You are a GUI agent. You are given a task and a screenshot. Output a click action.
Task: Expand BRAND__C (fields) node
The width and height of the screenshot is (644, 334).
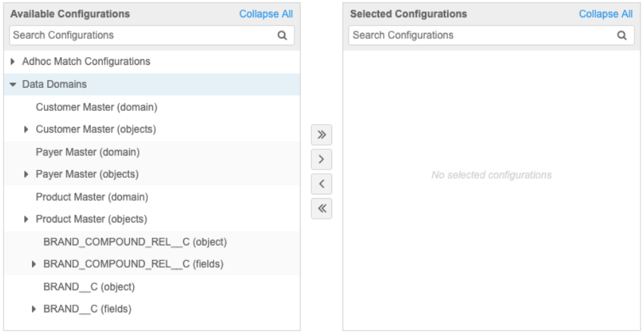[34, 309]
